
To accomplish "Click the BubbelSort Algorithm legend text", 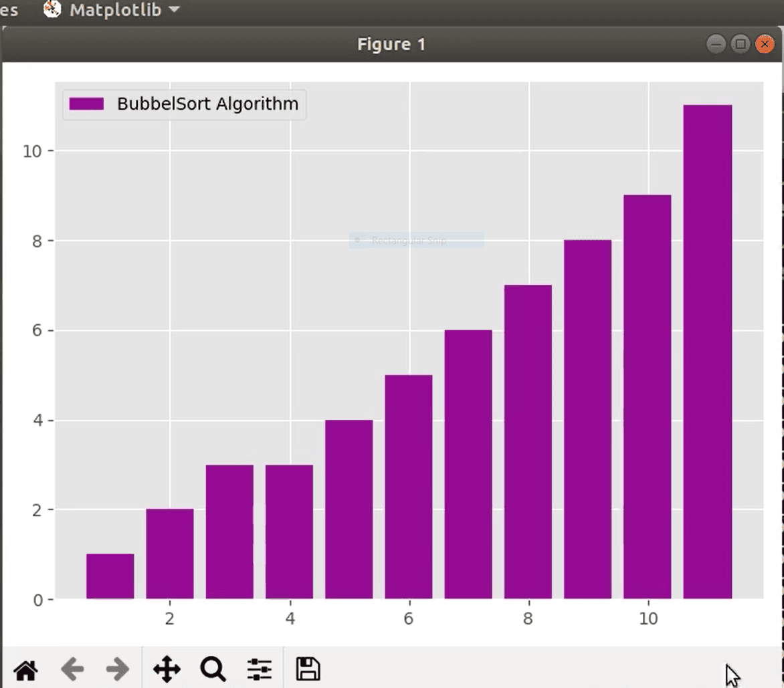I will coord(207,104).
